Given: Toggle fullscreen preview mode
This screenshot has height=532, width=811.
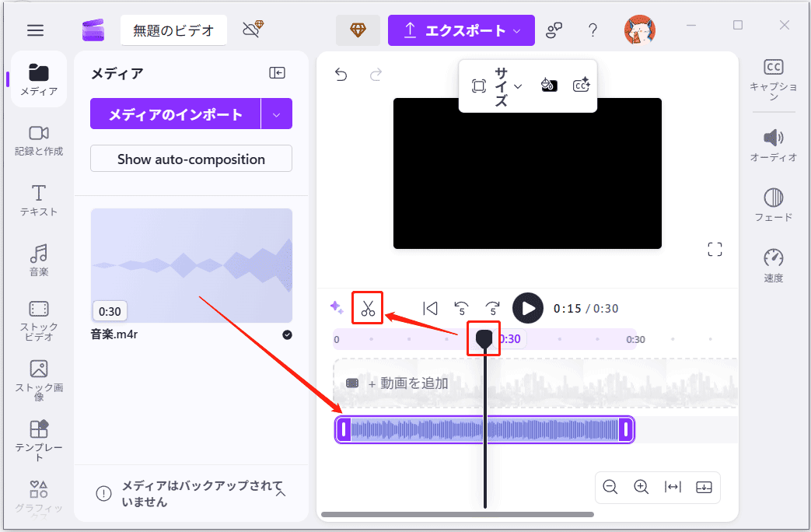Looking at the screenshot, I should [714, 249].
